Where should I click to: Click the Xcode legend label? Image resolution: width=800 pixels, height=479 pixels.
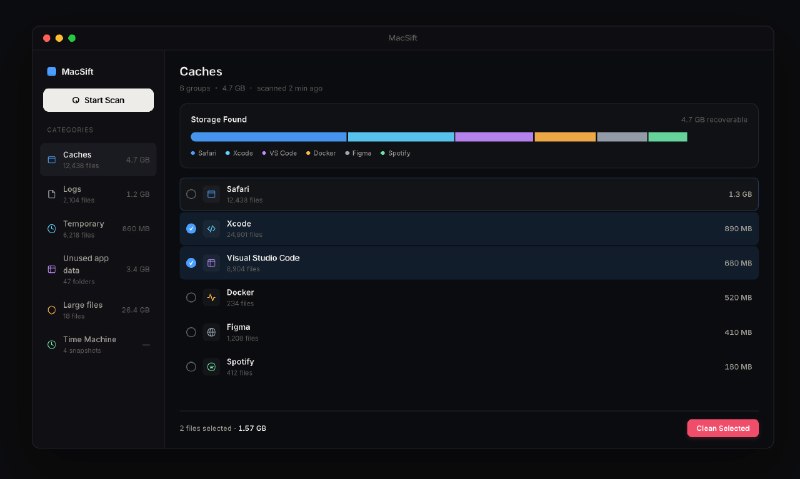(x=243, y=153)
